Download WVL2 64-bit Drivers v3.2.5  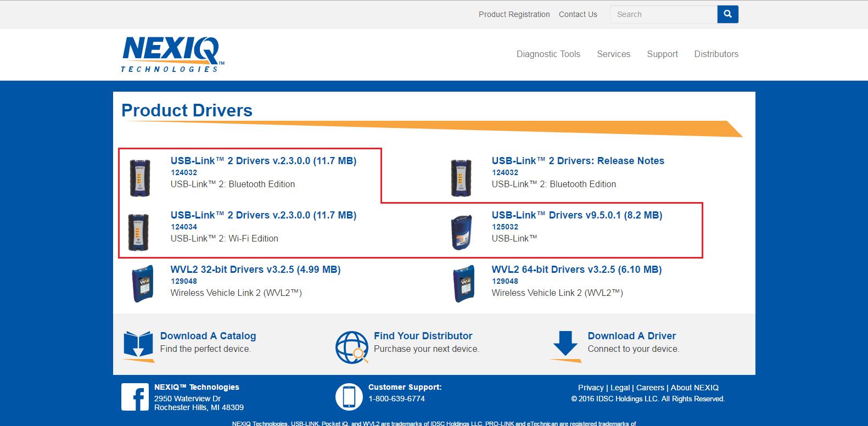[576, 270]
